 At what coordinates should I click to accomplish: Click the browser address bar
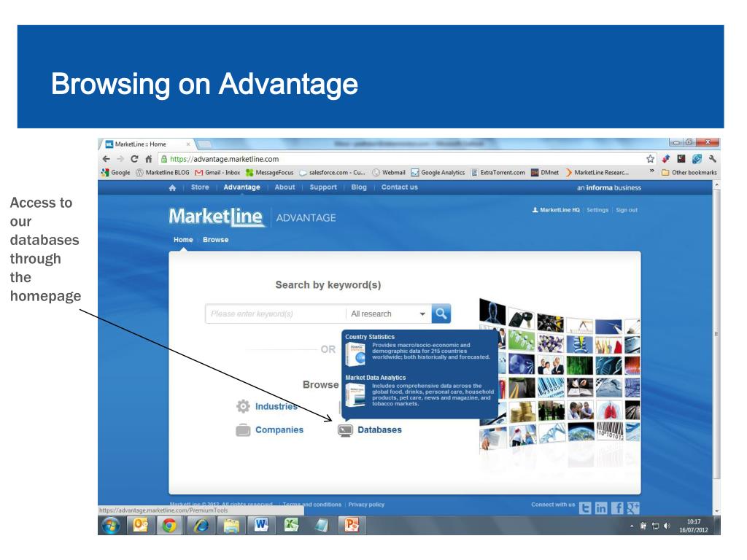(400, 159)
